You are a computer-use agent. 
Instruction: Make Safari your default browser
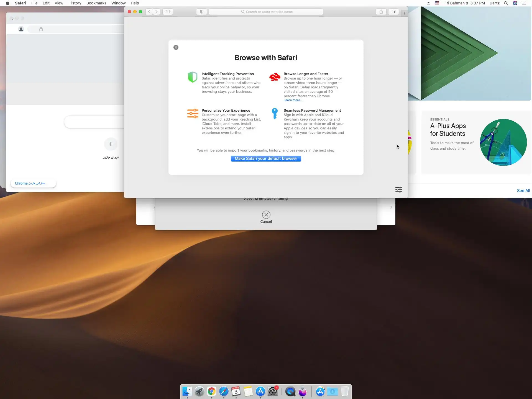[266, 158]
